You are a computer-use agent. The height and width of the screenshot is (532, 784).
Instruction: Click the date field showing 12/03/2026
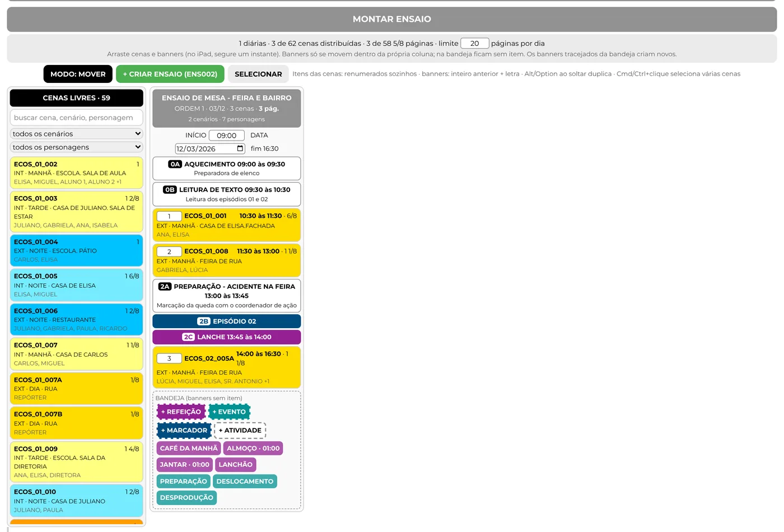(210, 148)
